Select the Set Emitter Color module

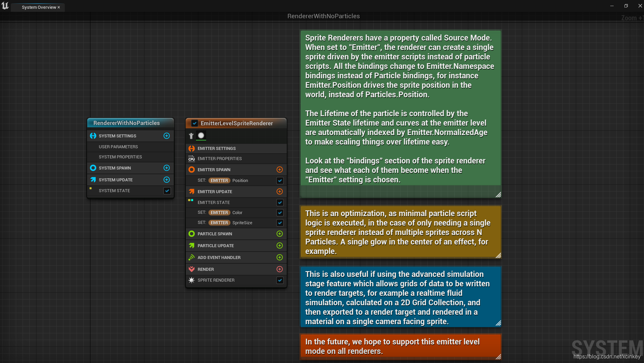(236, 212)
